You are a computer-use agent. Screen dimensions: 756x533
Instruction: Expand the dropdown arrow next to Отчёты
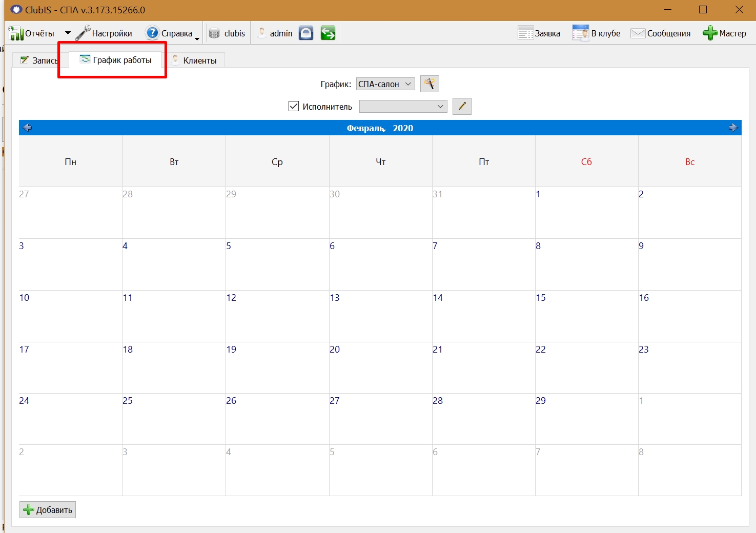pyautogui.click(x=68, y=33)
